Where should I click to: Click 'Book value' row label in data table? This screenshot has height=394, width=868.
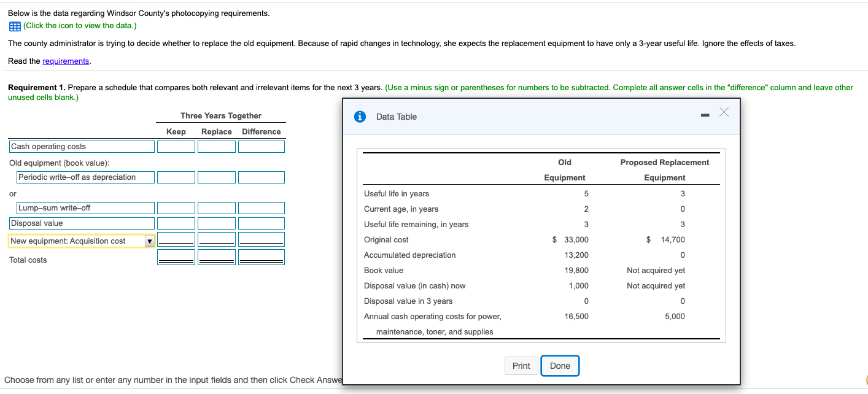pos(384,271)
